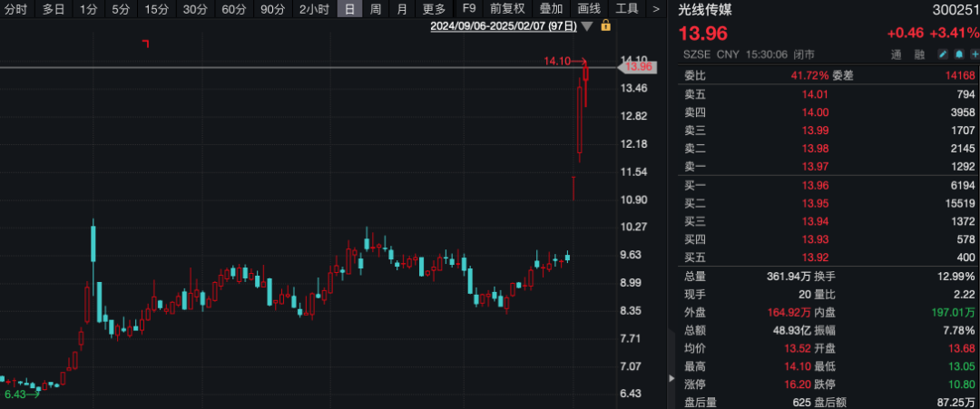
Task: Click the 换手 value 12.99%
Action: point(957,277)
